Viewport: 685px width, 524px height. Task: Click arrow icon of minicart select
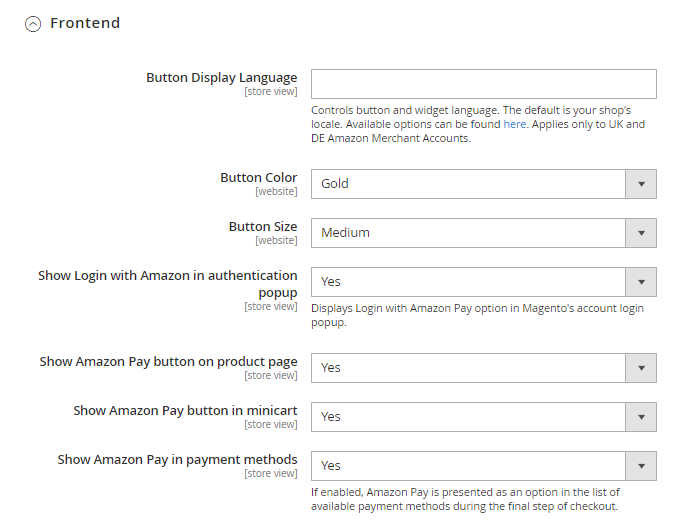(x=641, y=417)
